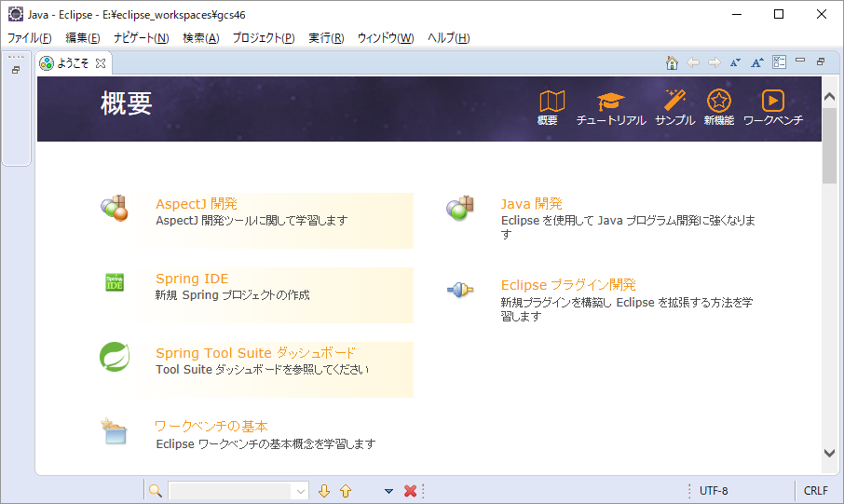The width and height of the screenshot is (844, 504).
Task: Click the Java 開発 icon
Action: coord(459,208)
